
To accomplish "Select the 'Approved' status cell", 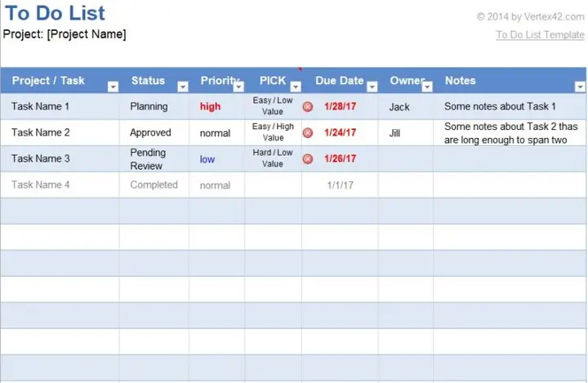I will (154, 132).
